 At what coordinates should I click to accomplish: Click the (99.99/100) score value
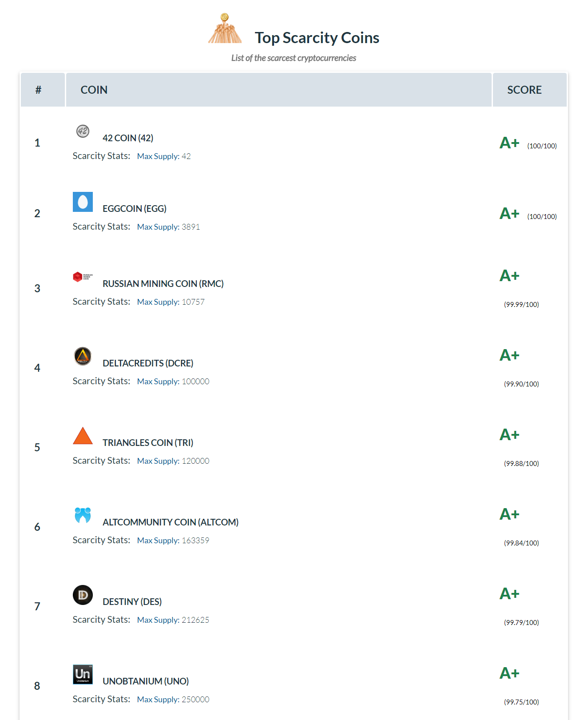pos(521,305)
